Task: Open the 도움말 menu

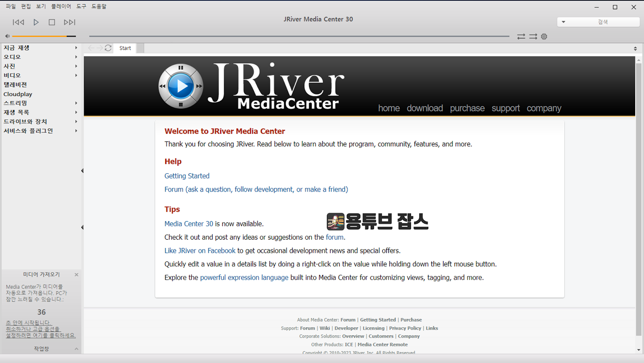Action: 99,6
